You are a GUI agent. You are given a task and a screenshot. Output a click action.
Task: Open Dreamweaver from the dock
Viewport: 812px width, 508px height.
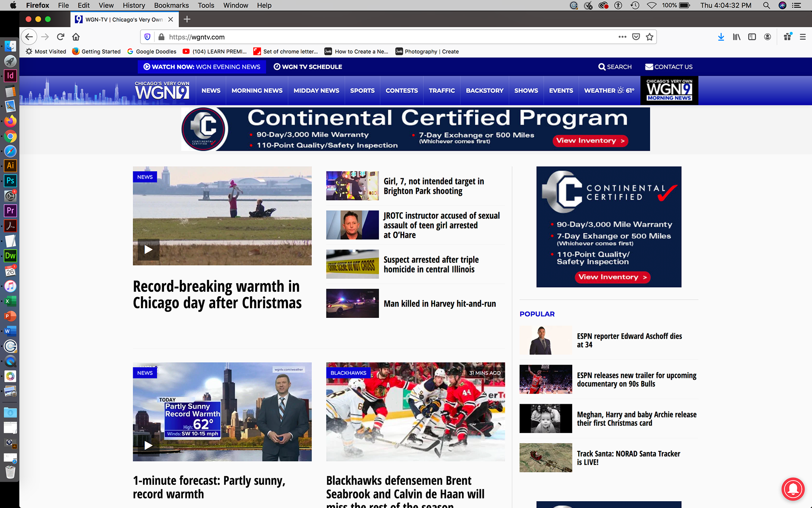(x=10, y=256)
